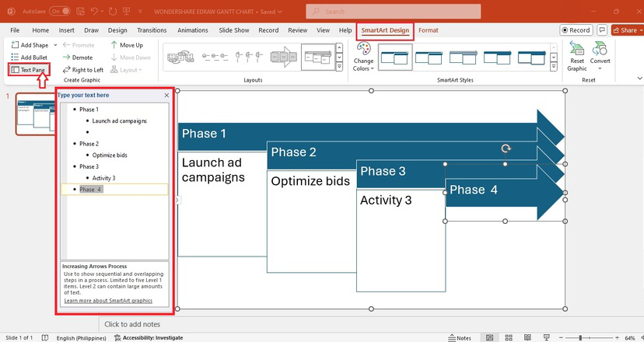Image resolution: width=644 pixels, height=342 pixels.
Task: Open the Change Colors dropdown
Action: tap(363, 57)
